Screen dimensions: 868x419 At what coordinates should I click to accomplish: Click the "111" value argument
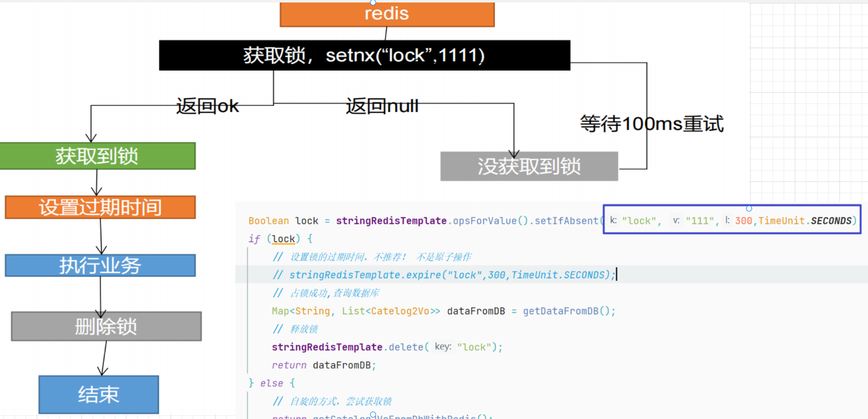[700, 221]
